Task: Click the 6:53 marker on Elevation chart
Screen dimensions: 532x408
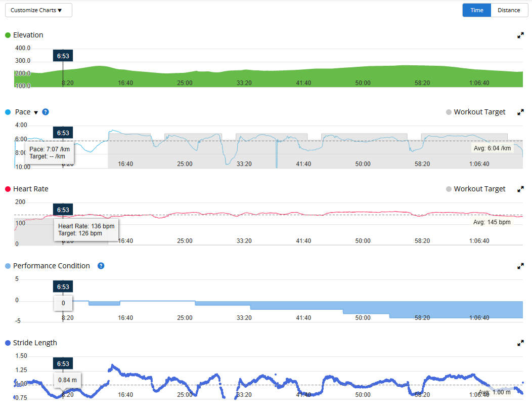Action: [x=63, y=56]
